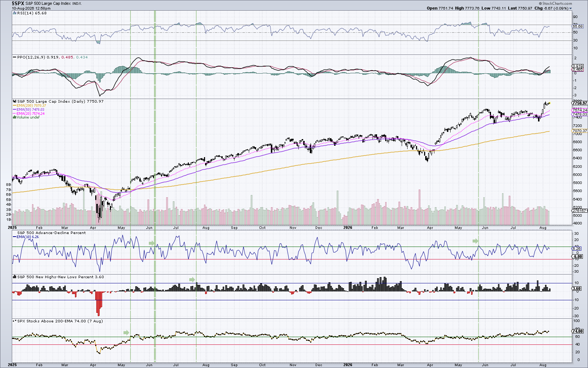
Task: Click the green arrow in Stocks Above 200-EMA panel
Action: tap(126, 333)
